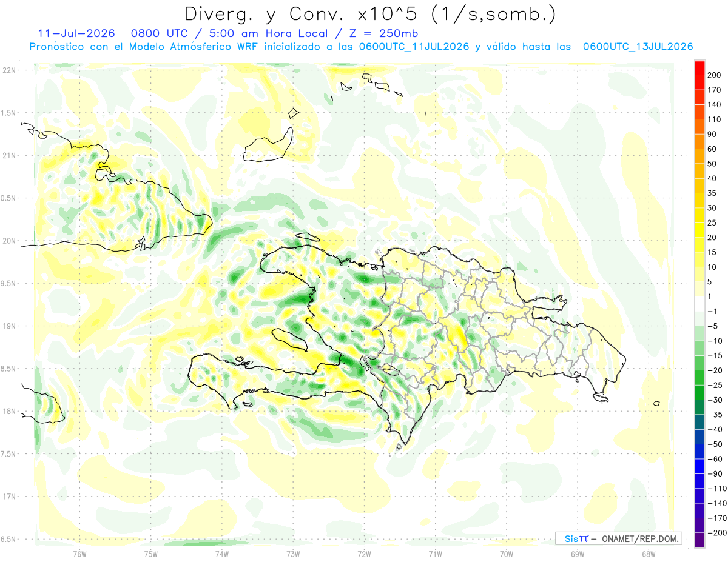Image resolution: width=728 pixels, height=562 pixels.
Task: Click the '21N' latitude label
Action: click(x=9, y=156)
